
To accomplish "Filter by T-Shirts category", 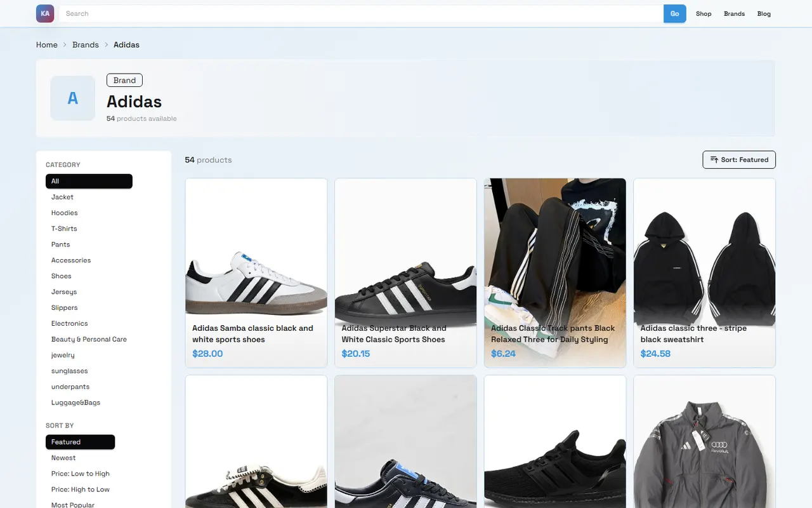I will (64, 229).
